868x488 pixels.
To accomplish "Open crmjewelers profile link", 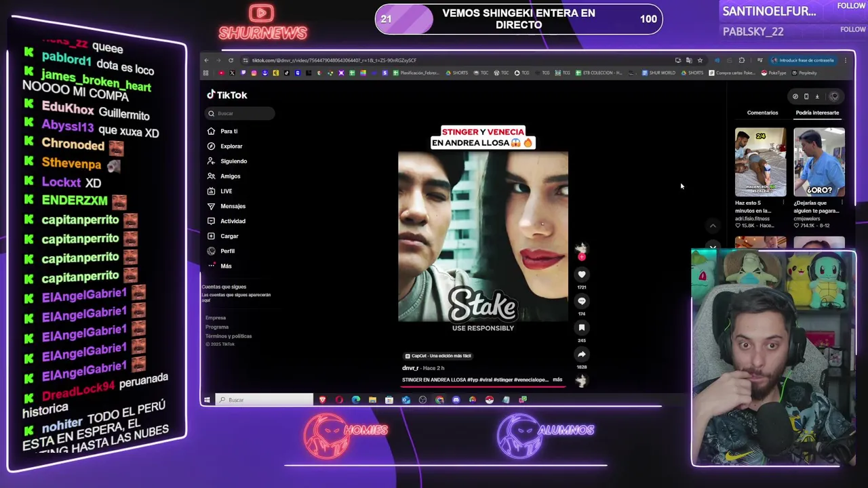I will tap(808, 219).
